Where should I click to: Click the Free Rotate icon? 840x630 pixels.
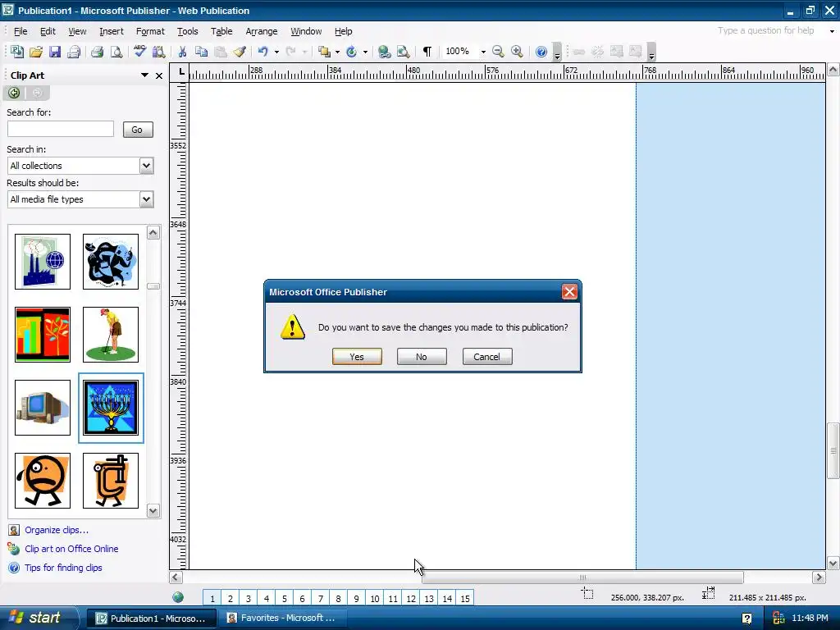point(351,52)
